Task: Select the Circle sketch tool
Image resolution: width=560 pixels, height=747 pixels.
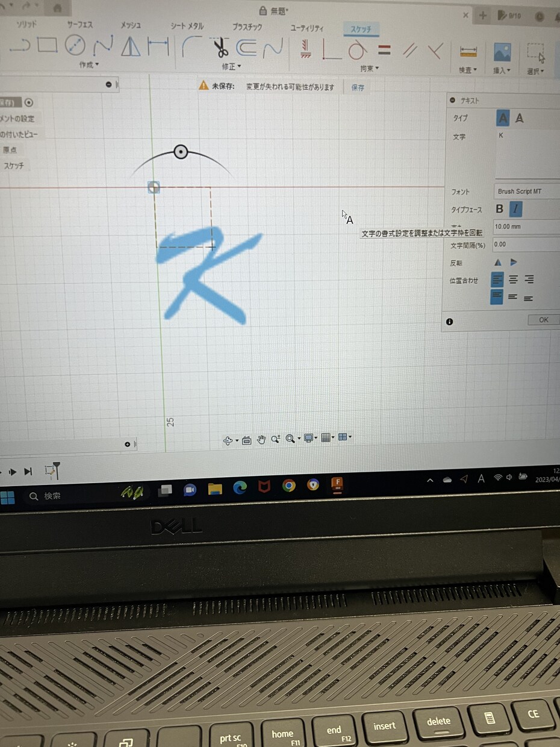Action: pos(75,45)
